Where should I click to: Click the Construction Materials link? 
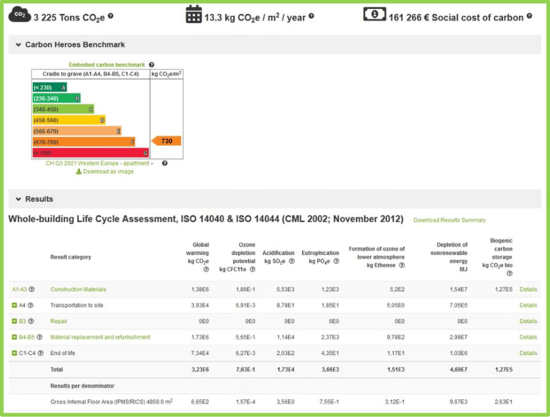(78, 289)
